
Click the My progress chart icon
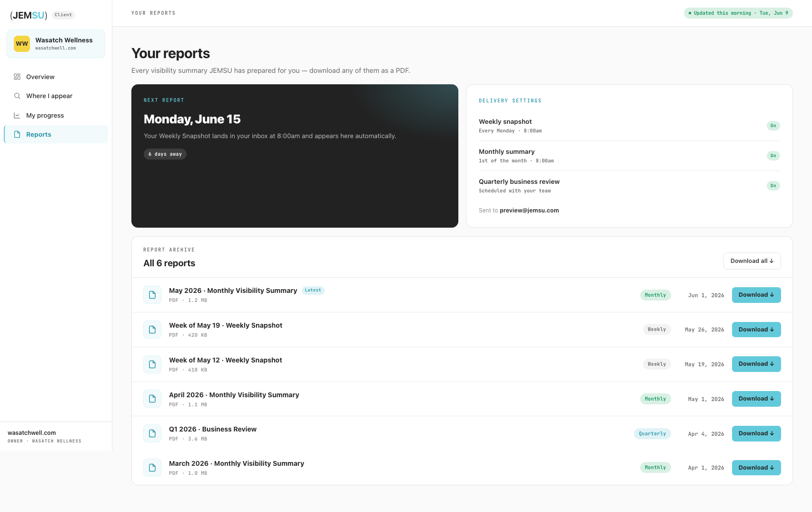[17, 115]
